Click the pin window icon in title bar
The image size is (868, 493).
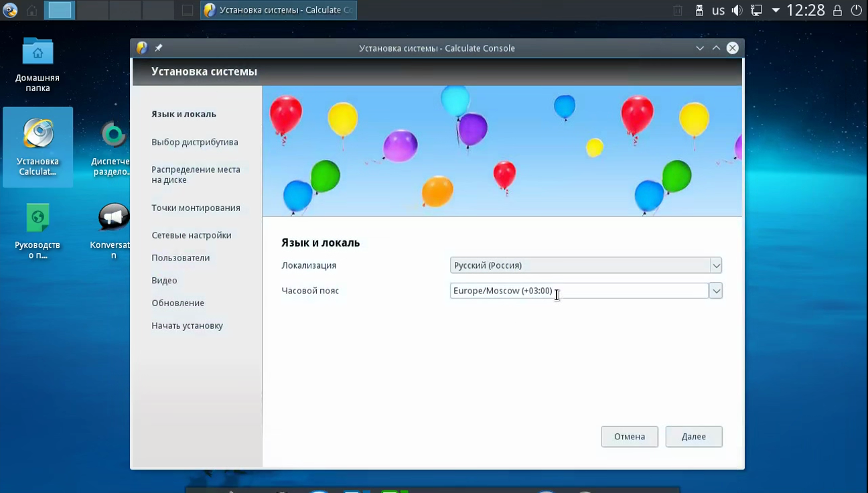pyautogui.click(x=159, y=48)
